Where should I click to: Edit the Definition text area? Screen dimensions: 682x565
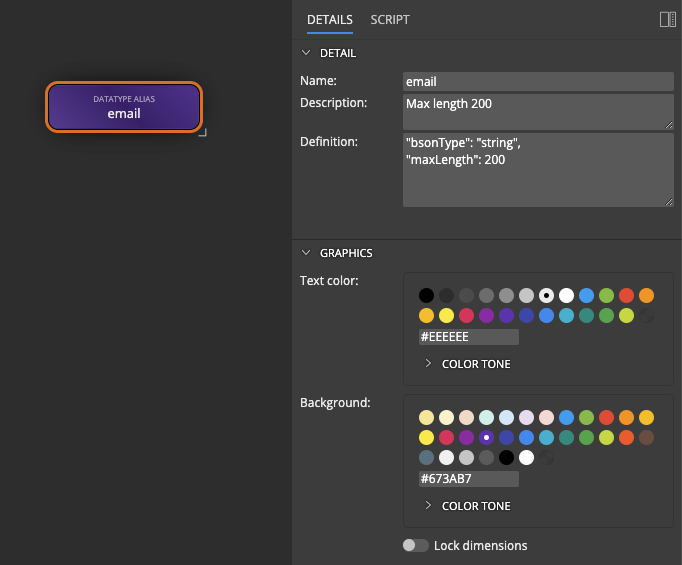coord(538,169)
